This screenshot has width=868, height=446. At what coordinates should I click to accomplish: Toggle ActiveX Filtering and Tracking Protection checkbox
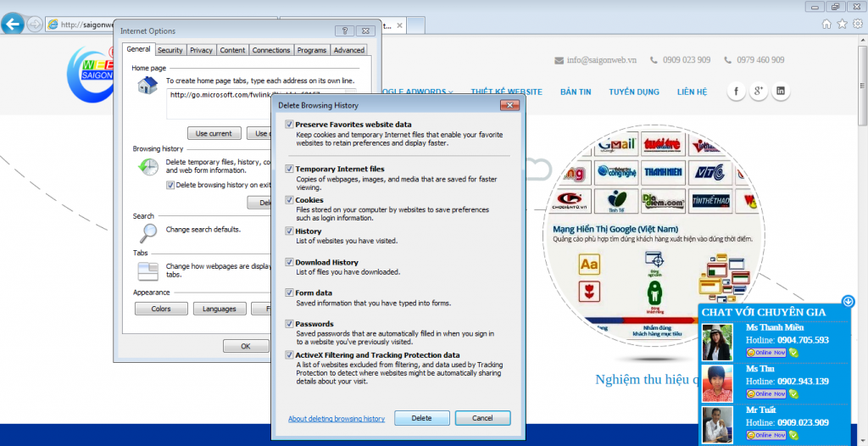point(289,355)
